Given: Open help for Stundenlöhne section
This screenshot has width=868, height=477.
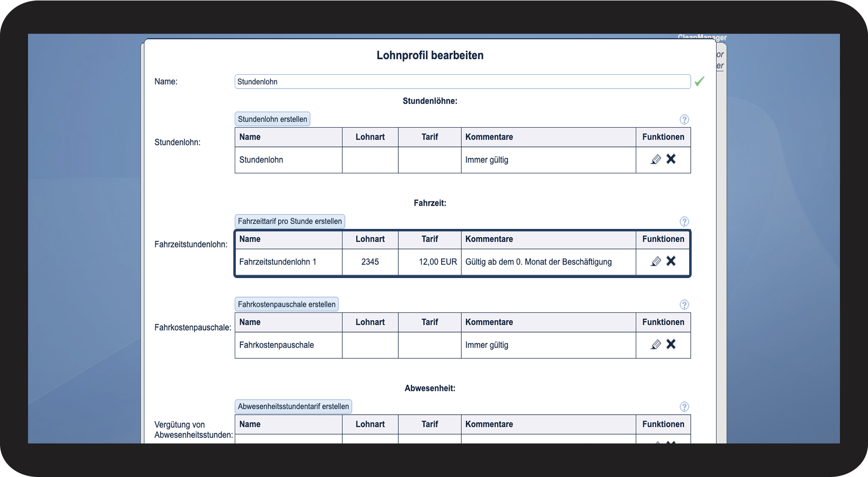Looking at the screenshot, I should (684, 119).
